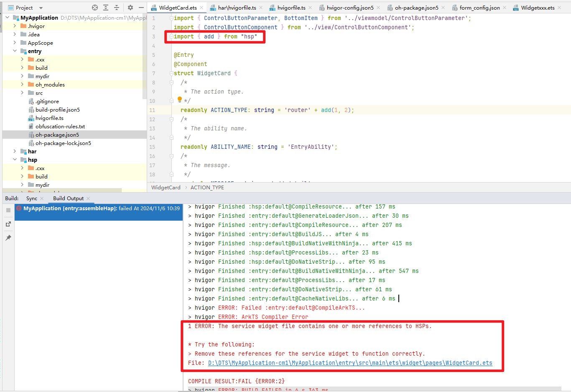Click the stop build square icon

click(x=8, y=210)
